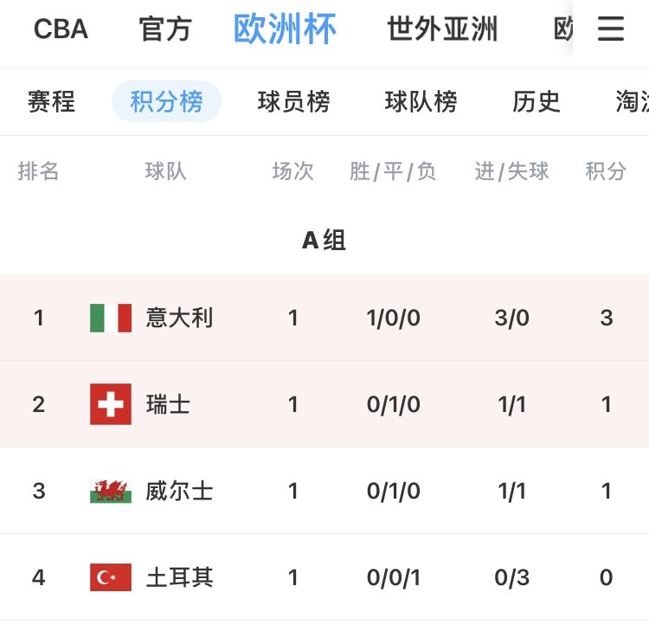
Task: Open the 世外亚洲 tab
Action: pyautogui.click(x=442, y=29)
